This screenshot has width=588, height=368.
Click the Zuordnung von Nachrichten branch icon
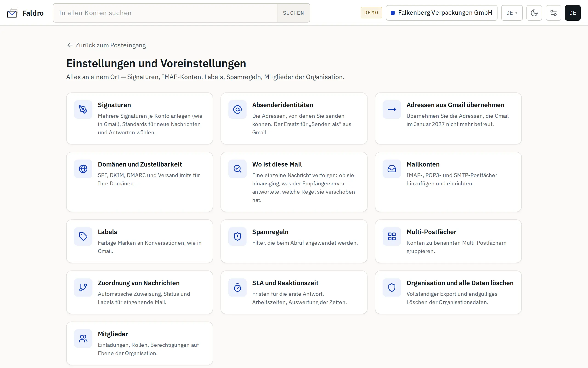pyautogui.click(x=83, y=287)
